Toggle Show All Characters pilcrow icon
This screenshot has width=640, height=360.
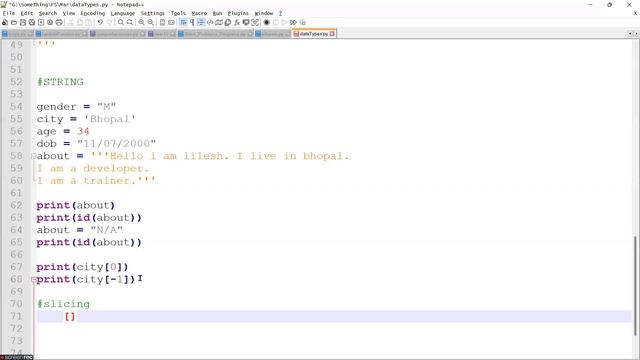point(192,22)
